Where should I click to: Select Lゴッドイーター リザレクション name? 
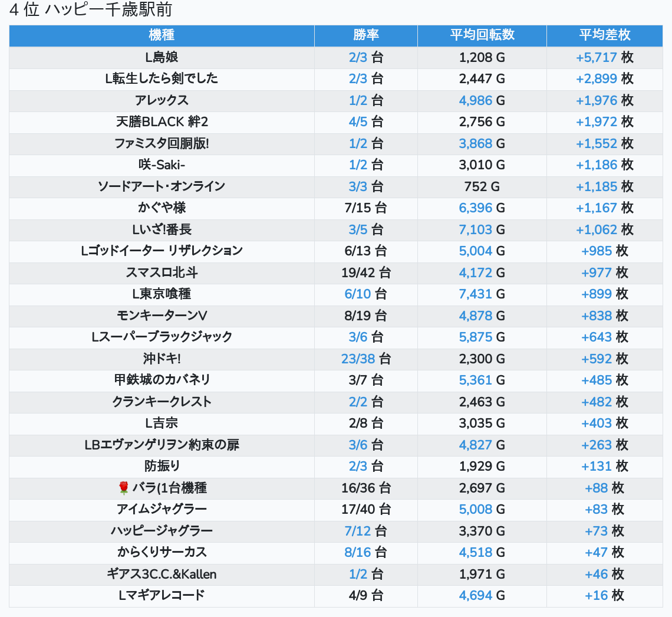click(x=162, y=251)
